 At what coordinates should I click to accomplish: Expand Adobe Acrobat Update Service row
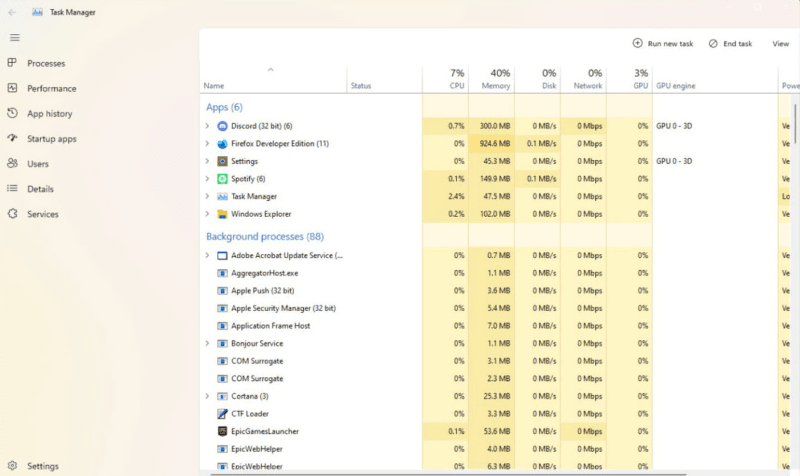click(207, 255)
